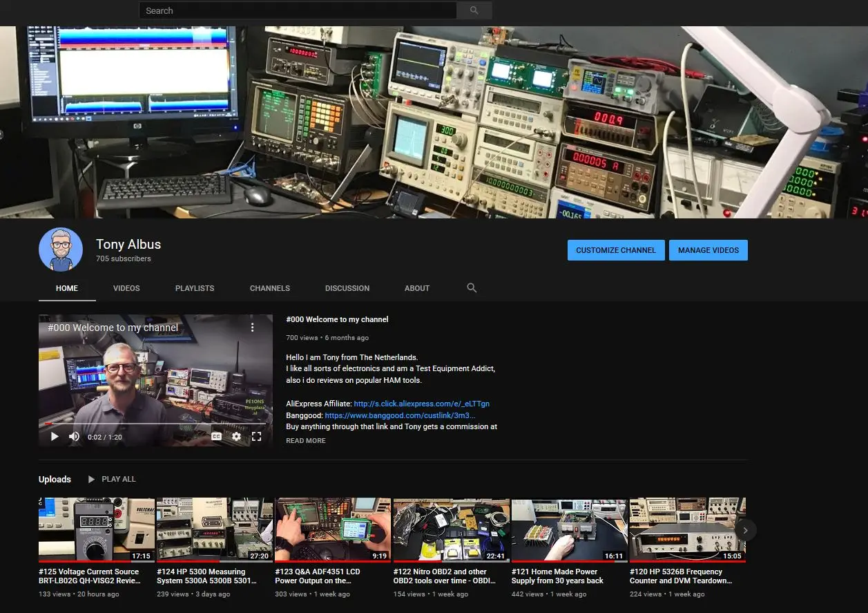Click the Tony Albus channel avatar
Screen dimensions: 868x613
61,249
